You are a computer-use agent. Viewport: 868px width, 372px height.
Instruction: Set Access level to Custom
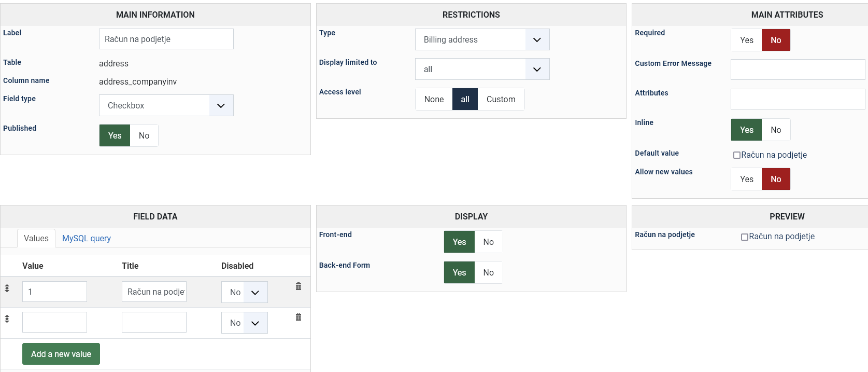tap(501, 99)
